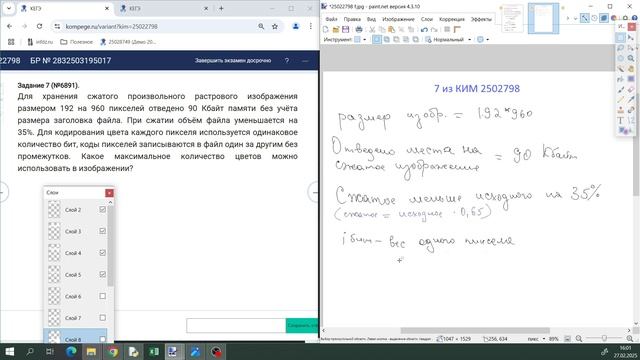Paste from clipboard in paint.net toolbar
Screen dimensions: 640x360
[391, 29]
